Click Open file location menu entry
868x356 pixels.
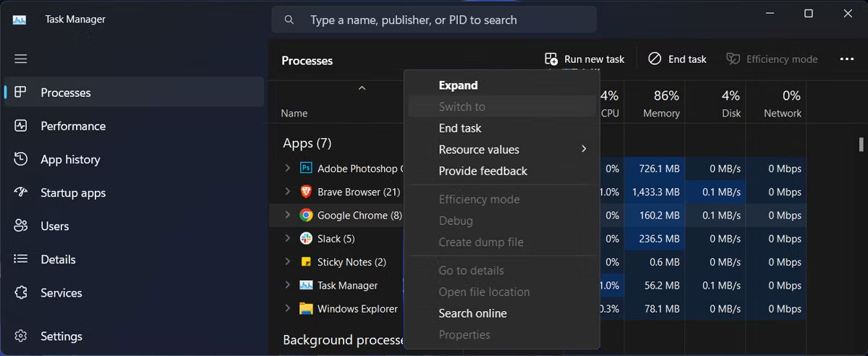[x=502, y=292]
